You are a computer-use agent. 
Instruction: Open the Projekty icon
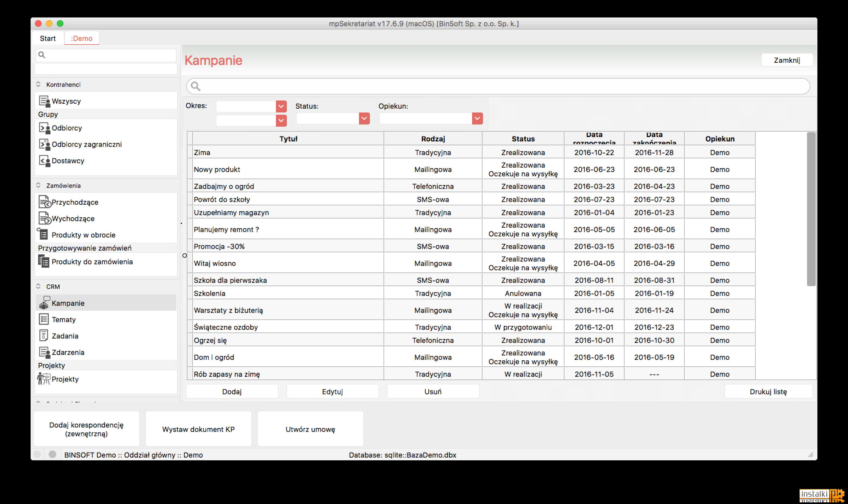[x=44, y=379]
